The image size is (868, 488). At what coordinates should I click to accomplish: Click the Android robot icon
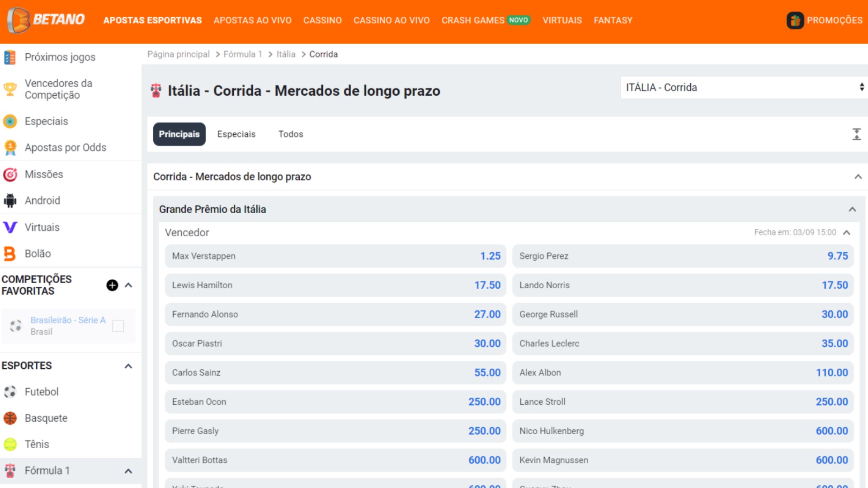click(x=10, y=201)
